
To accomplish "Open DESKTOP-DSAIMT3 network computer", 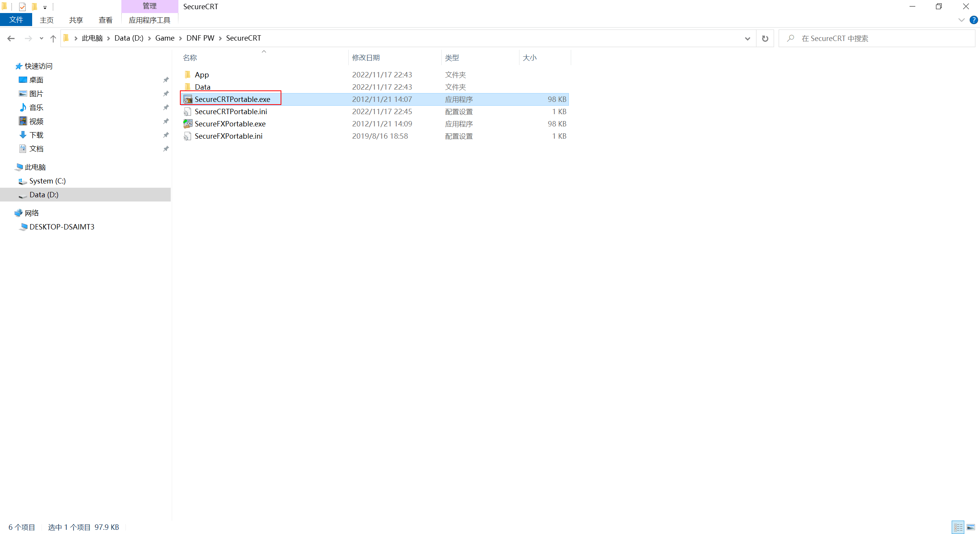I will tap(62, 227).
